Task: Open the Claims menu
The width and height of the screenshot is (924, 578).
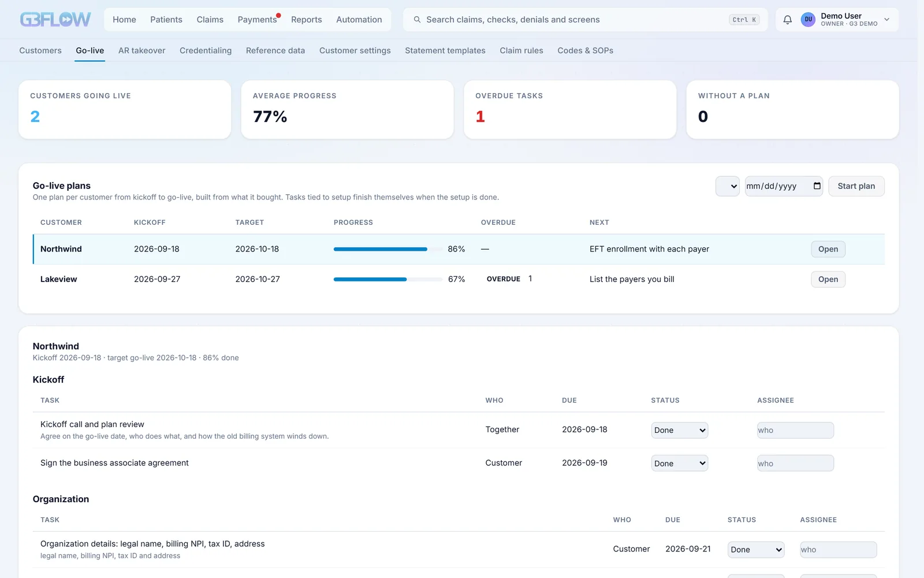Action: [x=210, y=20]
